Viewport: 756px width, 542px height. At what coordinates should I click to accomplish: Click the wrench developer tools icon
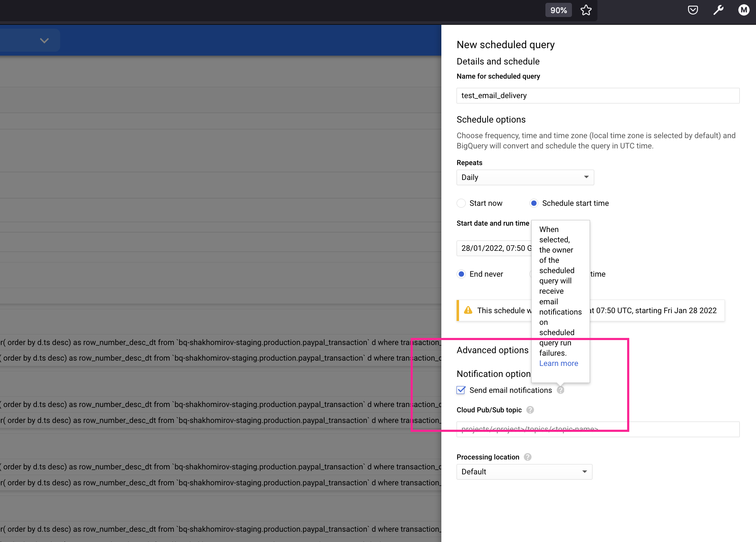(718, 10)
